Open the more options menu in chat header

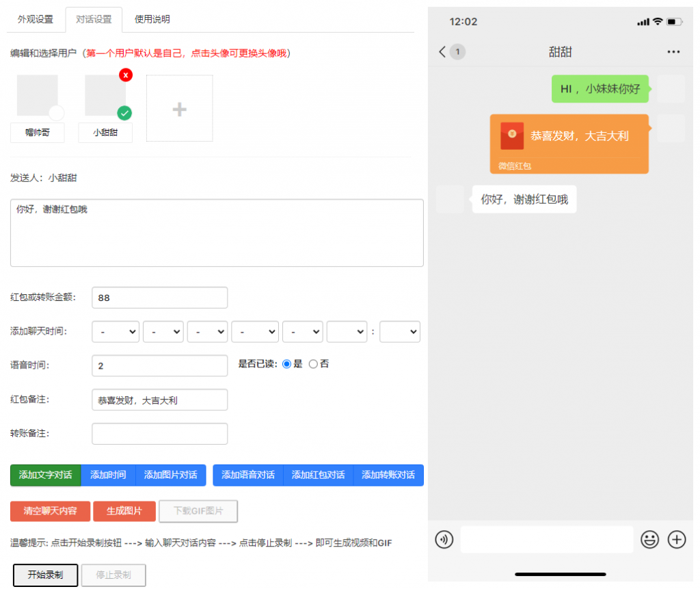(673, 51)
